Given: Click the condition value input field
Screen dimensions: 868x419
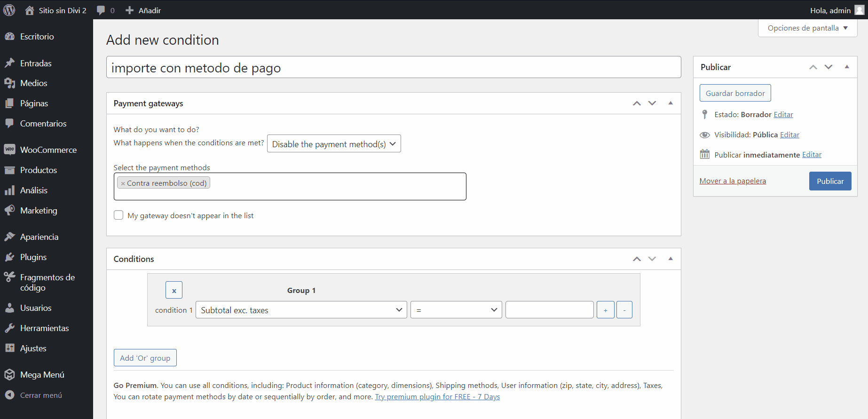Looking at the screenshot, I should 549,310.
